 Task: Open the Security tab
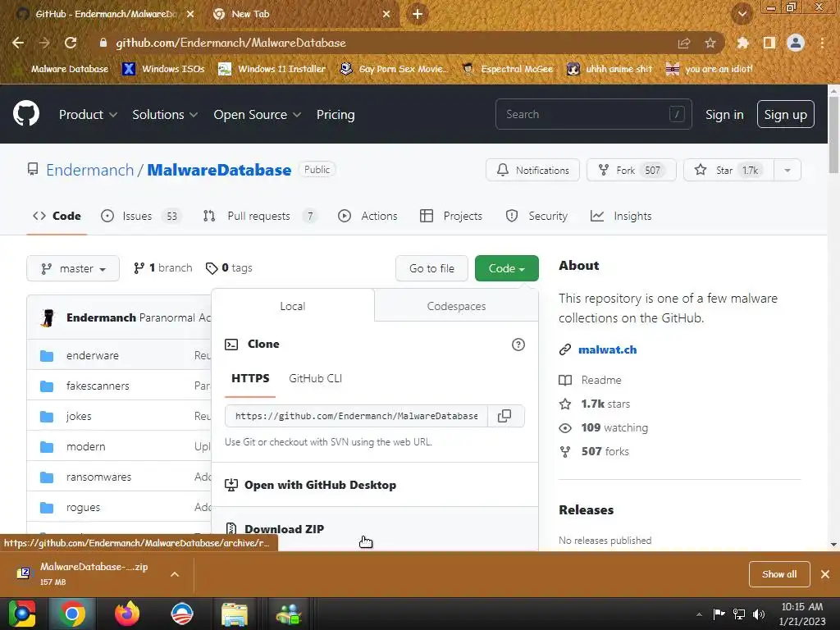coord(536,216)
